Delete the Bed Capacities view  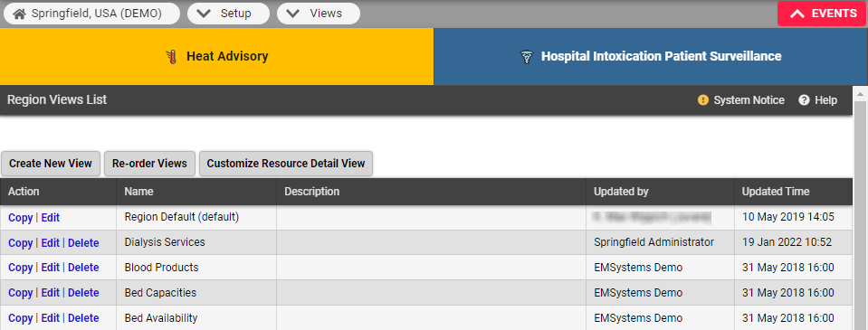pos(83,292)
